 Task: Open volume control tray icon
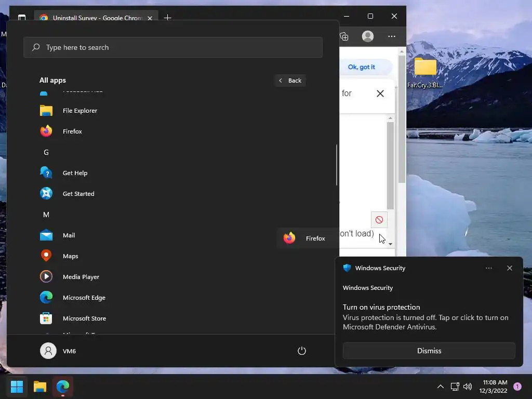[468, 387]
